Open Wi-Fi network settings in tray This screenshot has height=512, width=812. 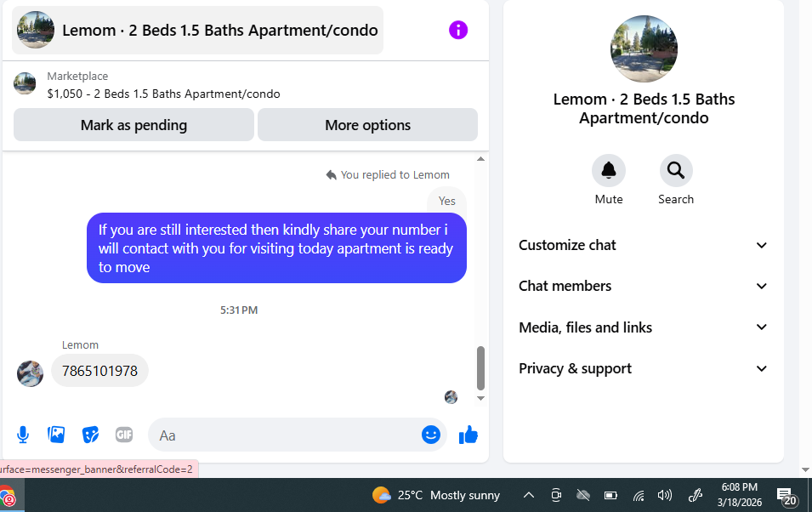click(x=639, y=496)
